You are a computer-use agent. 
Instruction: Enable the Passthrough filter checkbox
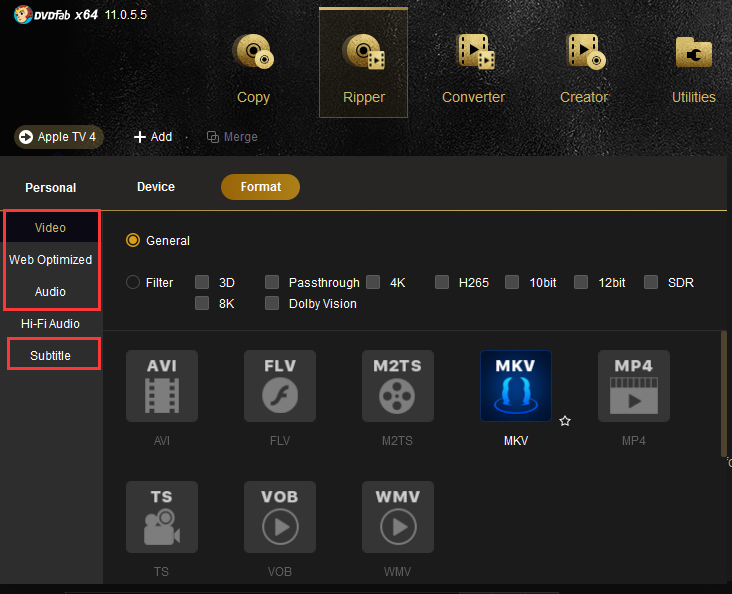click(272, 282)
